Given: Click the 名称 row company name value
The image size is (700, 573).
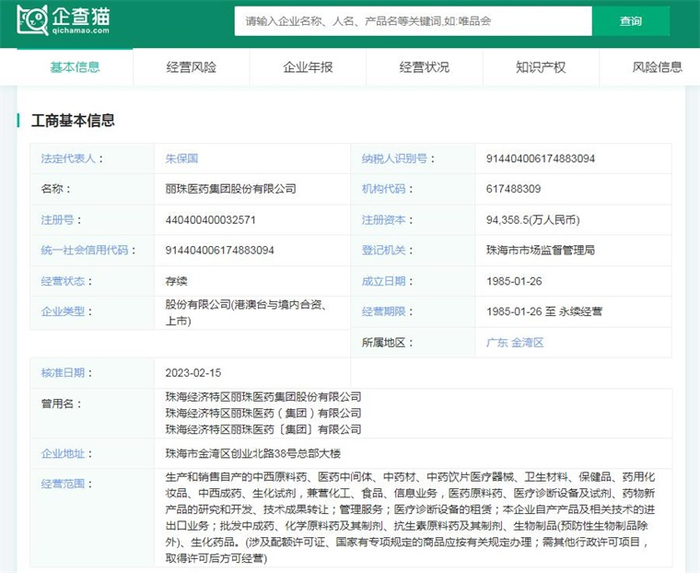Looking at the screenshot, I should coord(231,188).
